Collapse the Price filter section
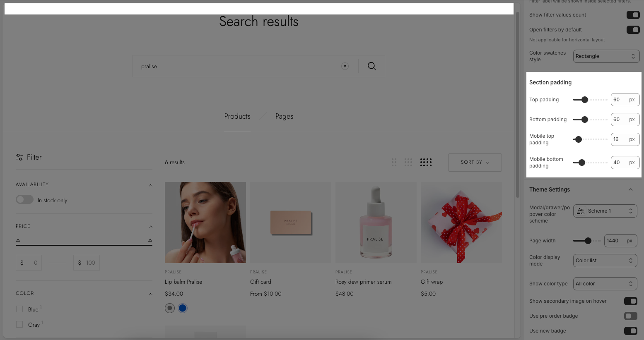Screen dimensions: 644x340 [151, 226]
